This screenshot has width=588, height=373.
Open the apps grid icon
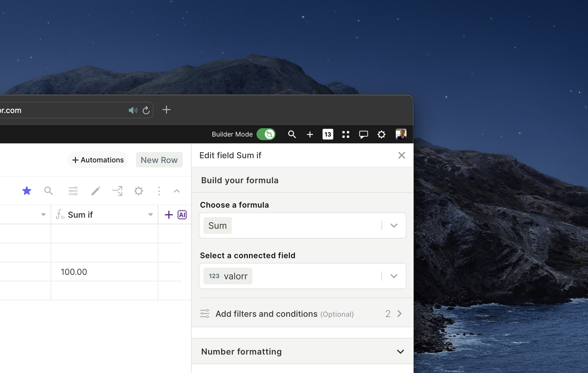[x=345, y=134]
